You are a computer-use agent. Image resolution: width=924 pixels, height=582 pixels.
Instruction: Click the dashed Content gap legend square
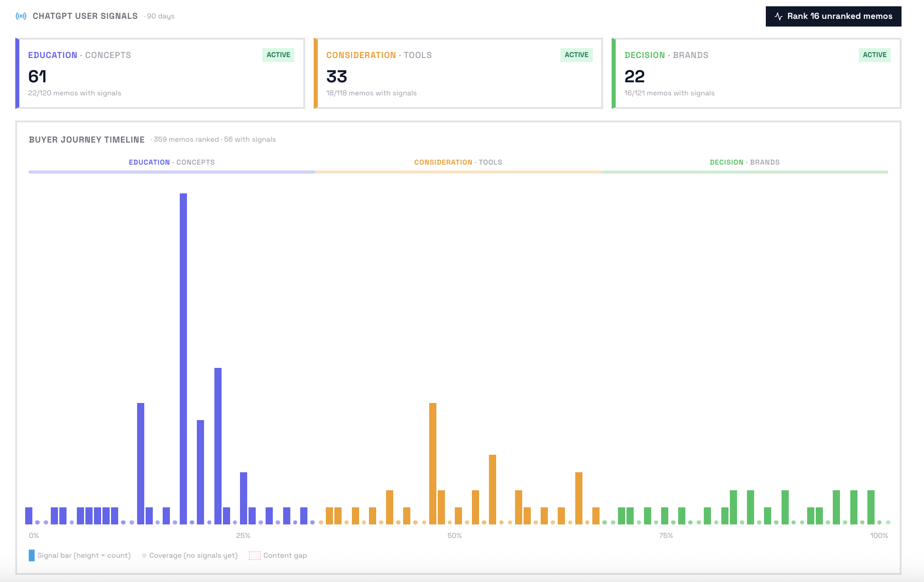(255, 555)
